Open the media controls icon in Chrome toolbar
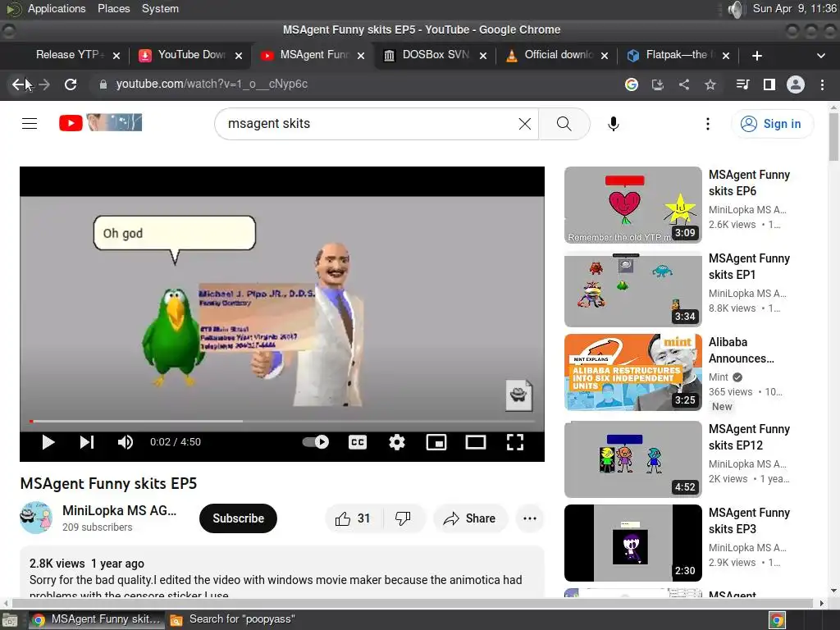This screenshot has height=630, width=840. pos(742,84)
